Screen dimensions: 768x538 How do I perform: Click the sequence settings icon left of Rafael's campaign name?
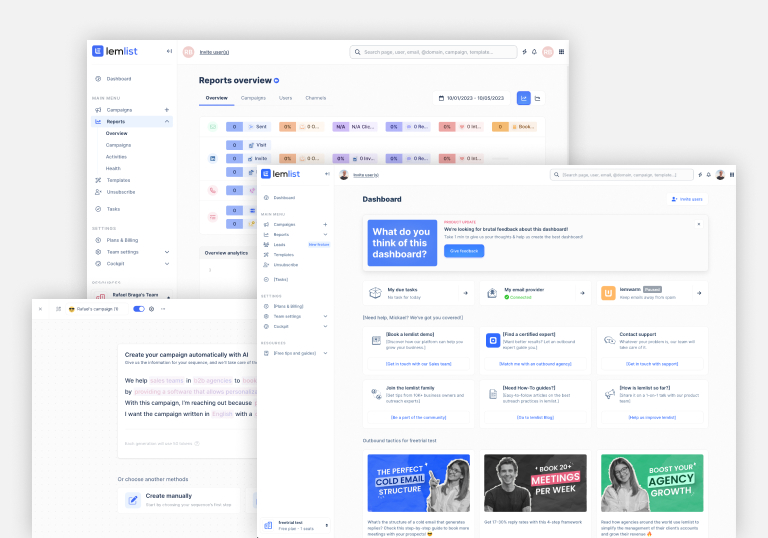coord(58,309)
